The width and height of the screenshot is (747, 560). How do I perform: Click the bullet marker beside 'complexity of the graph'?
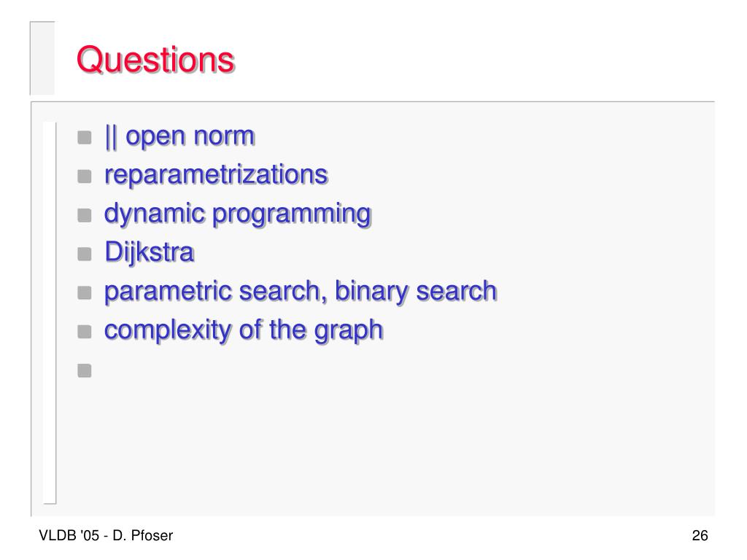[x=85, y=332]
